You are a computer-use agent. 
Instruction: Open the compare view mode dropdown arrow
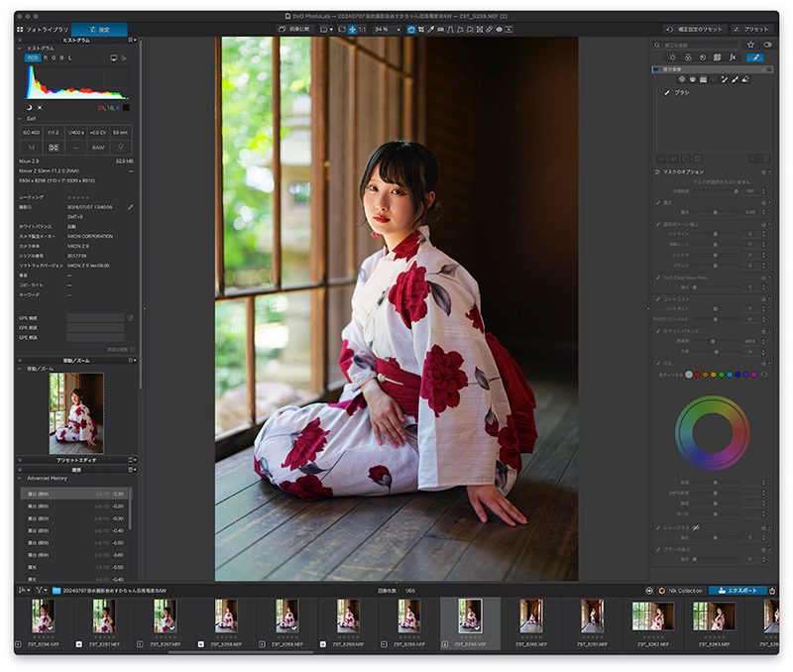point(332,30)
